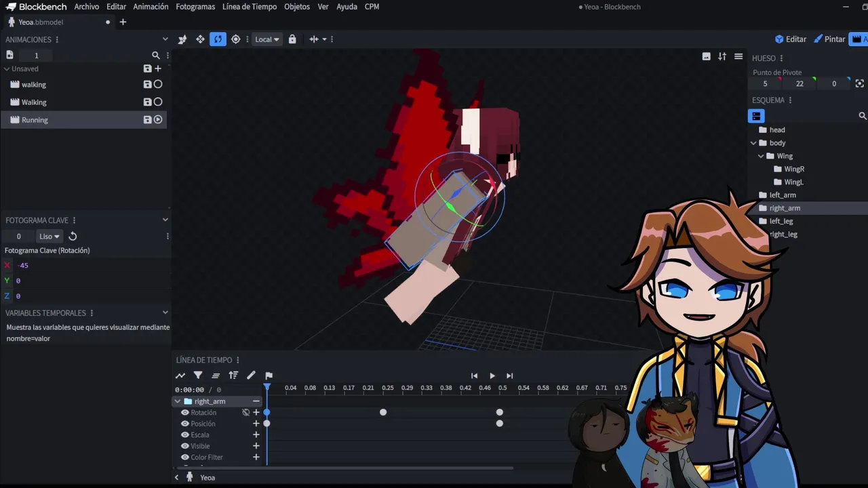868x488 pixels.
Task: Jump to the timeline end
Action: click(x=509, y=375)
